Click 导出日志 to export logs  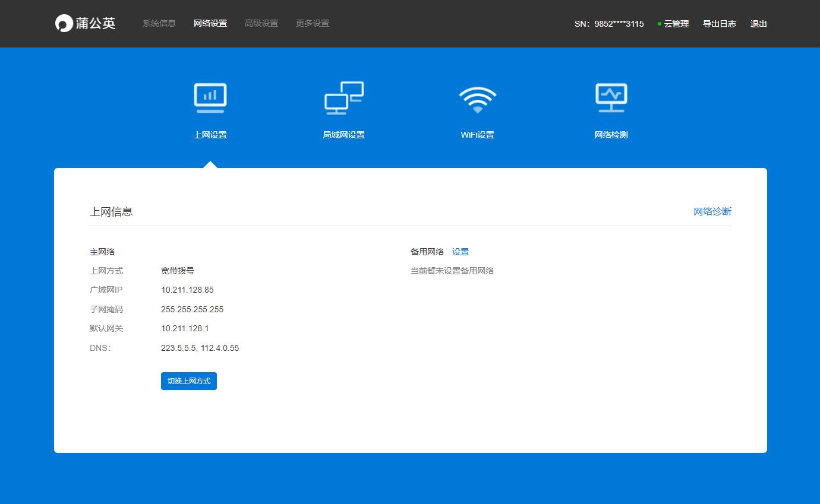pos(720,24)
